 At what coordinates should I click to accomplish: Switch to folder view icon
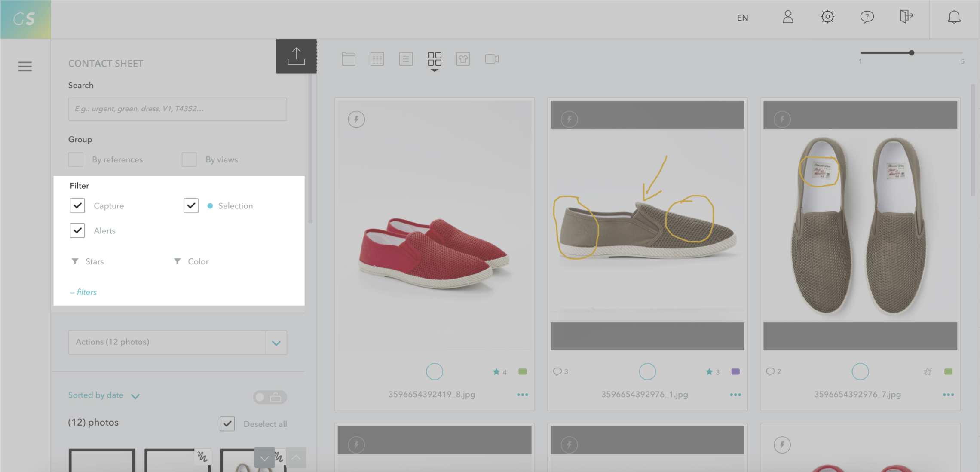point(349,59)
